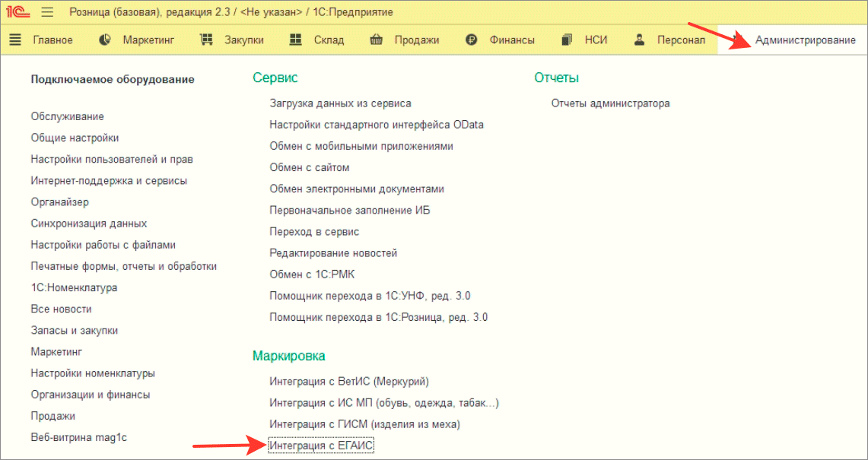Open Настройки стандартного интерфейса OData
The width and height of the screenshot is (868, 460).
click(377, 125)
